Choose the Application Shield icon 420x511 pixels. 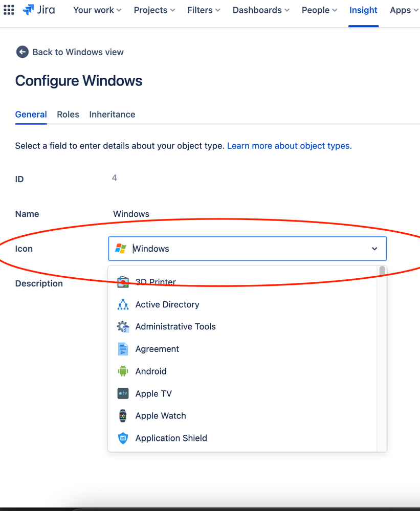[x=123, y=438]
